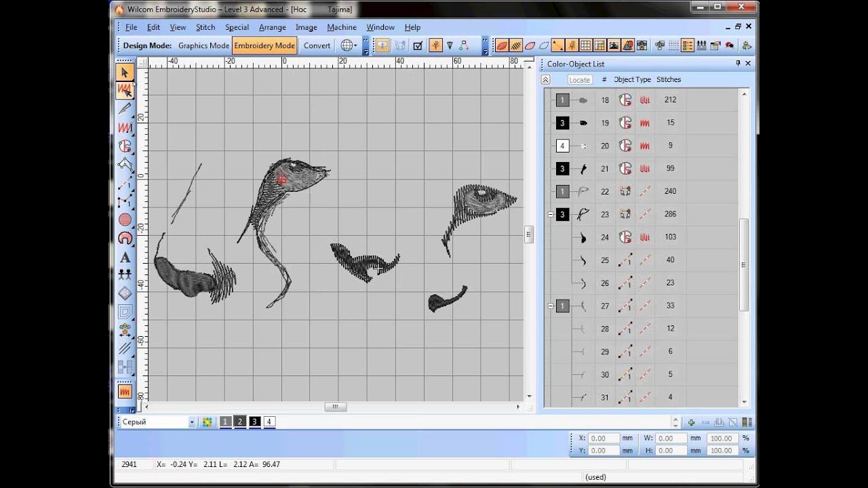Viewport: 868px width, 488px height.
Task: Toggle the checkbox icon in view toolbar
Action: 418,45
